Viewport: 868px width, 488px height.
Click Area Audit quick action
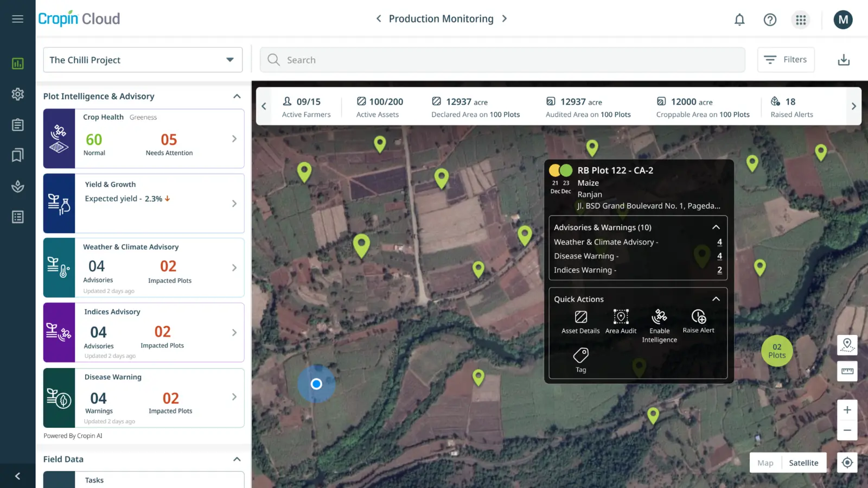click(621, 322)
